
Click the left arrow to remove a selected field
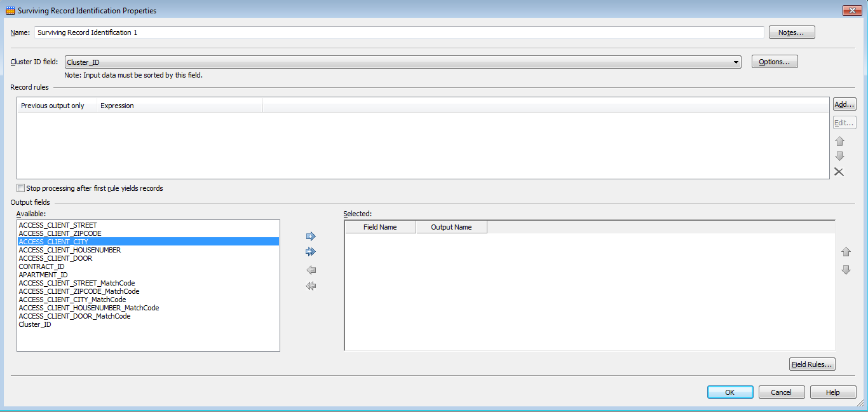point(311,270)
